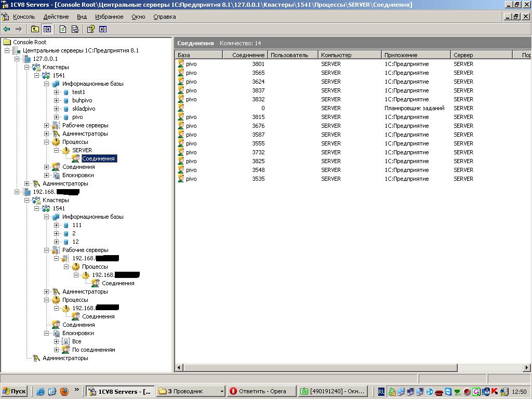Click the Рабочие серверы icon under 127.0.0.1
Viewport: 532px width, 399px height.
tap(56, 125)
